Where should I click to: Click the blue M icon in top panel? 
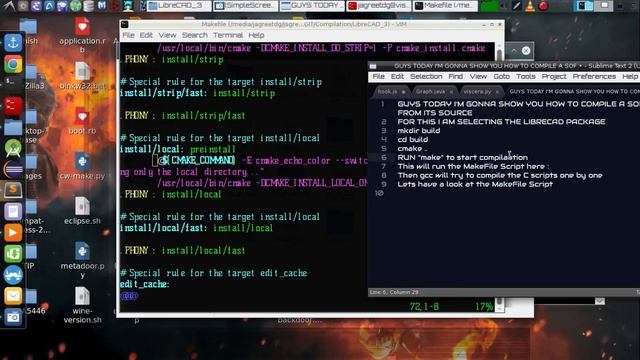point(102,6)
